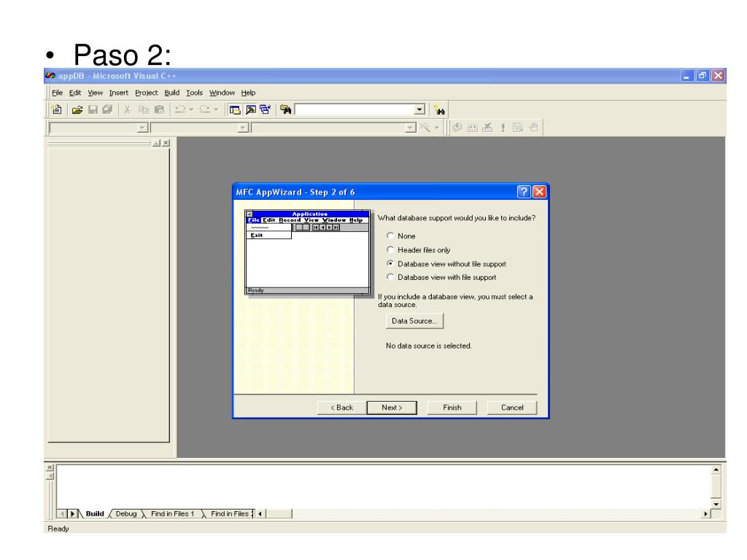This screenshot has width=747, height=560.
Task: Click the Finish button
Action: click(452, 408)
